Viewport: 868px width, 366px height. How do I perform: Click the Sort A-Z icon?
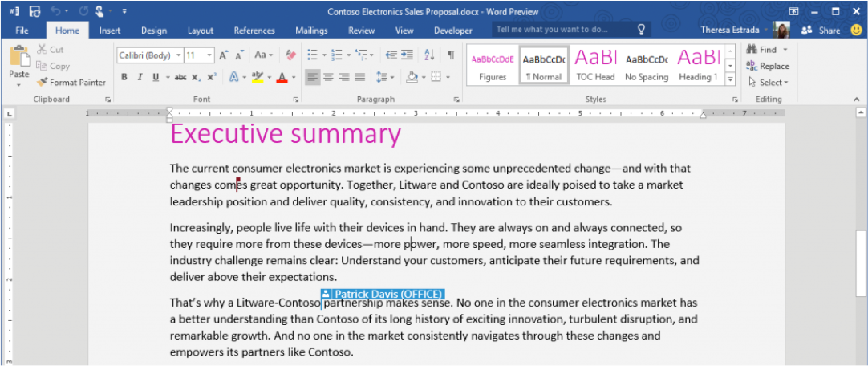(429, 55)
